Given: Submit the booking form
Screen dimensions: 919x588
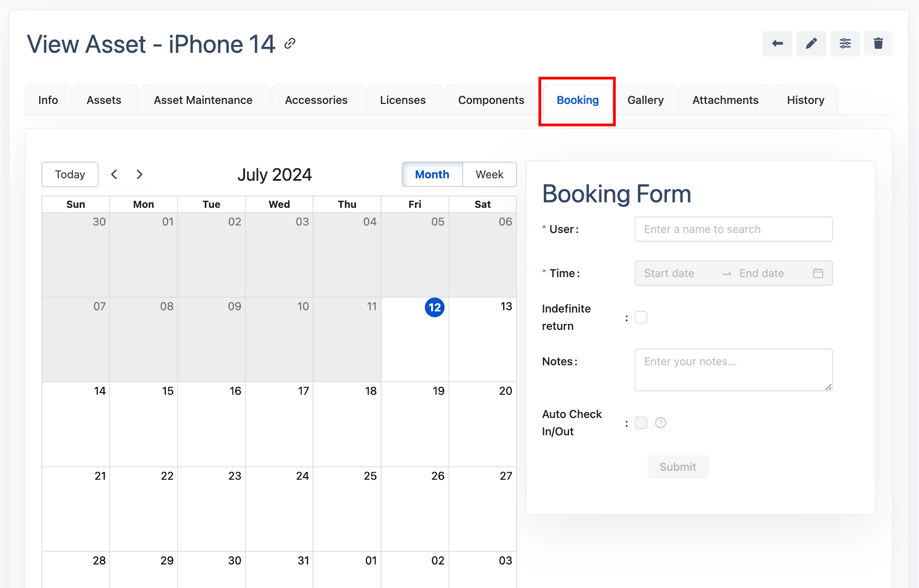Looking at the screenshot, I should [678, 467].
